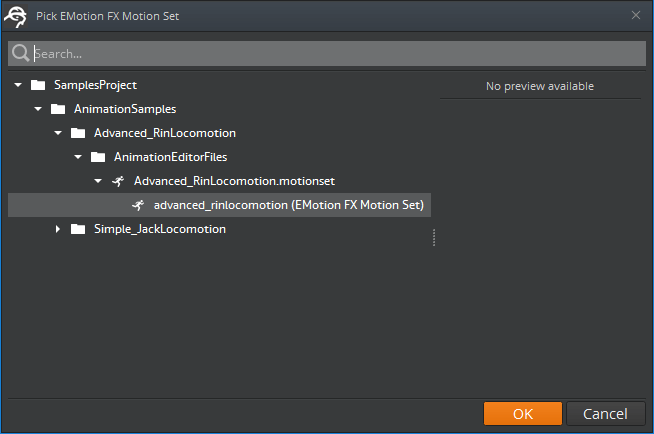Viewport: 654px width, 434px height.
Task: Focus the Search input field
Action: point(330,54)
